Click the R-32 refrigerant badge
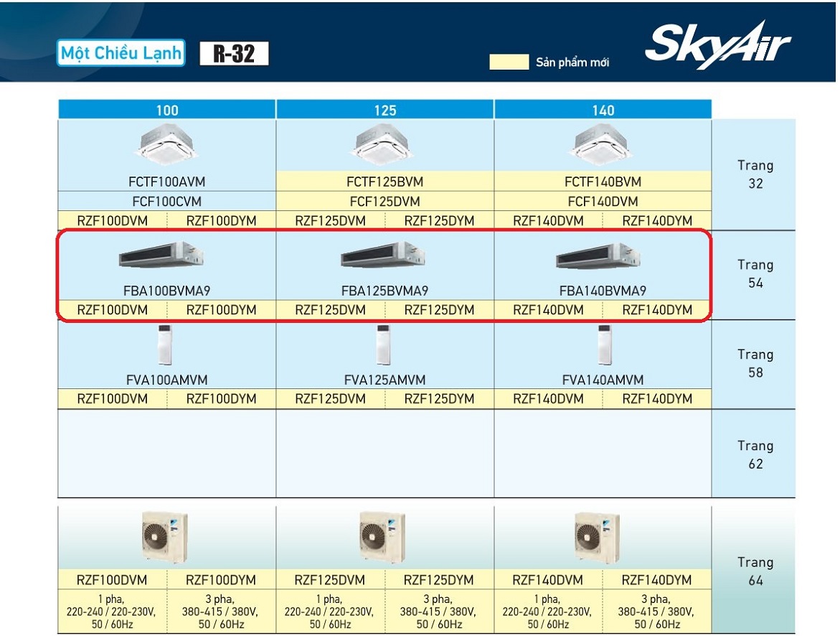This screenshot has width=840, height=636. click(234, 54)
